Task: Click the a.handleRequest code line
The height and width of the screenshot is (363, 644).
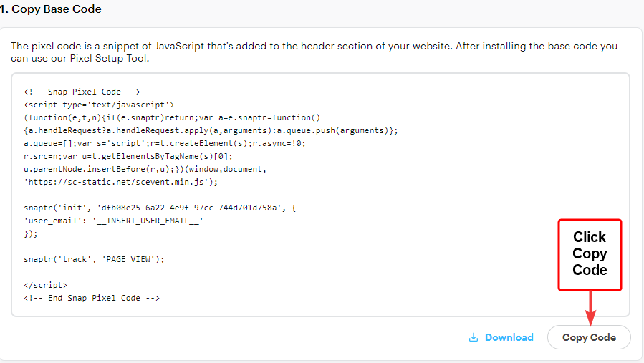Action: tap(210, 130)
